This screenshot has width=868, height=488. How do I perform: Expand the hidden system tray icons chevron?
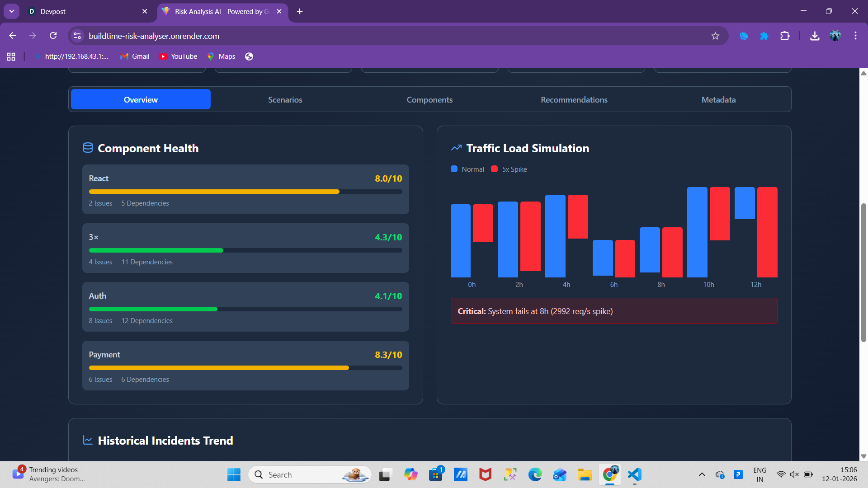point(702,474)
